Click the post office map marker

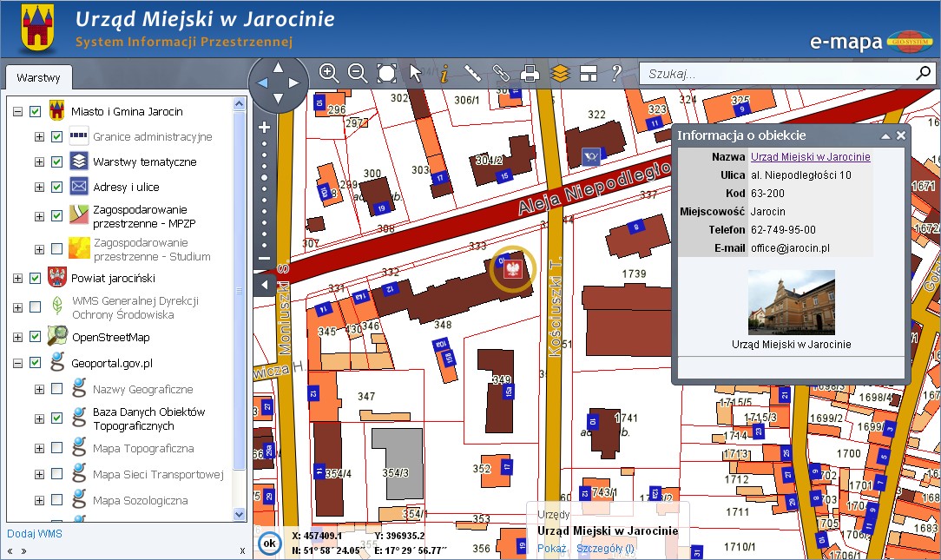click(590, 157)
